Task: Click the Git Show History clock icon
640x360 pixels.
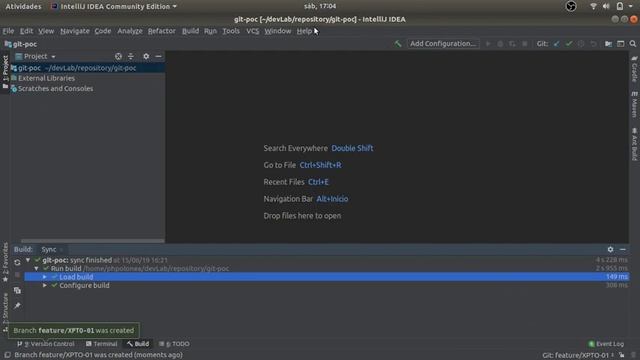Action: click(x=581, y=44)
